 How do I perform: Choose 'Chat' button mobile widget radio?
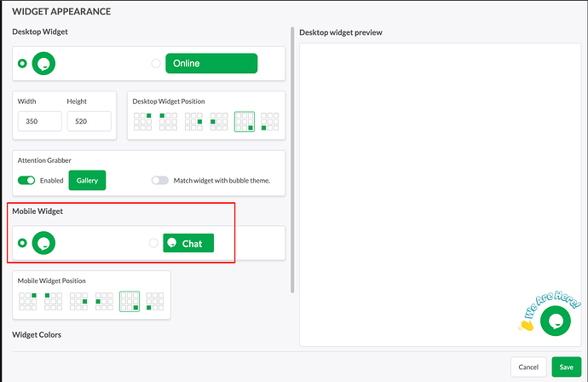tap(153, 243)
